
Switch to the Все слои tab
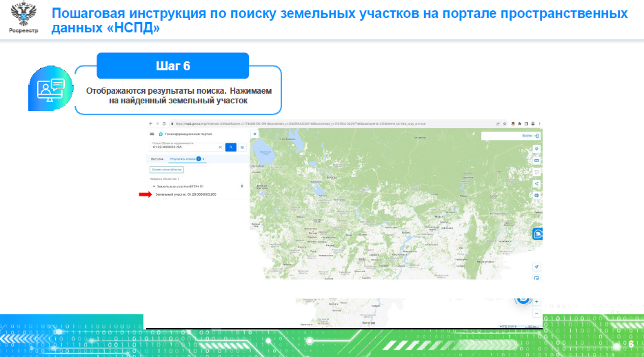[x=157, y=159]
